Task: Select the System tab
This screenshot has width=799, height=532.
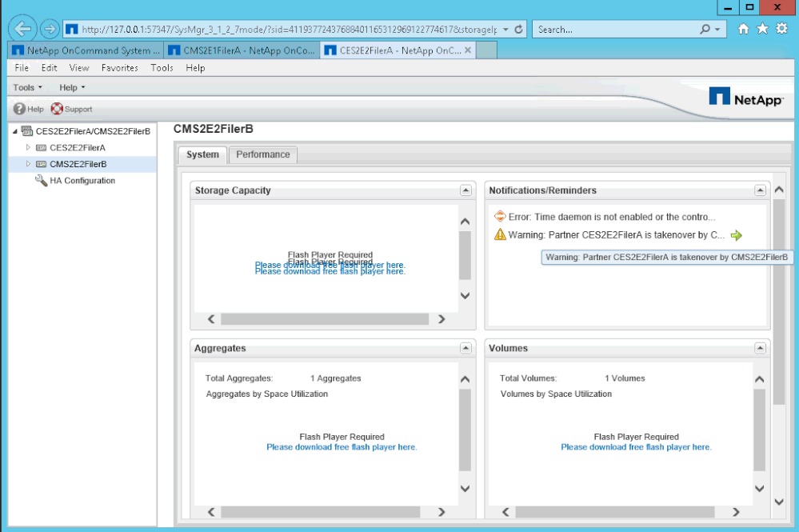Action: [202, 154]
